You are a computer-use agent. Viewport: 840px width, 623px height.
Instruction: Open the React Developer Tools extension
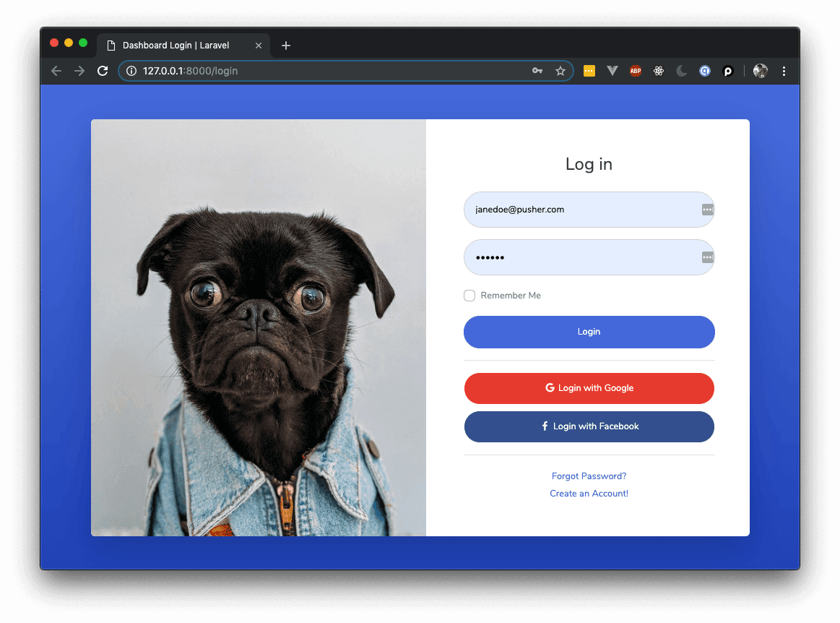pyautogui.click(x=658, y=71)
